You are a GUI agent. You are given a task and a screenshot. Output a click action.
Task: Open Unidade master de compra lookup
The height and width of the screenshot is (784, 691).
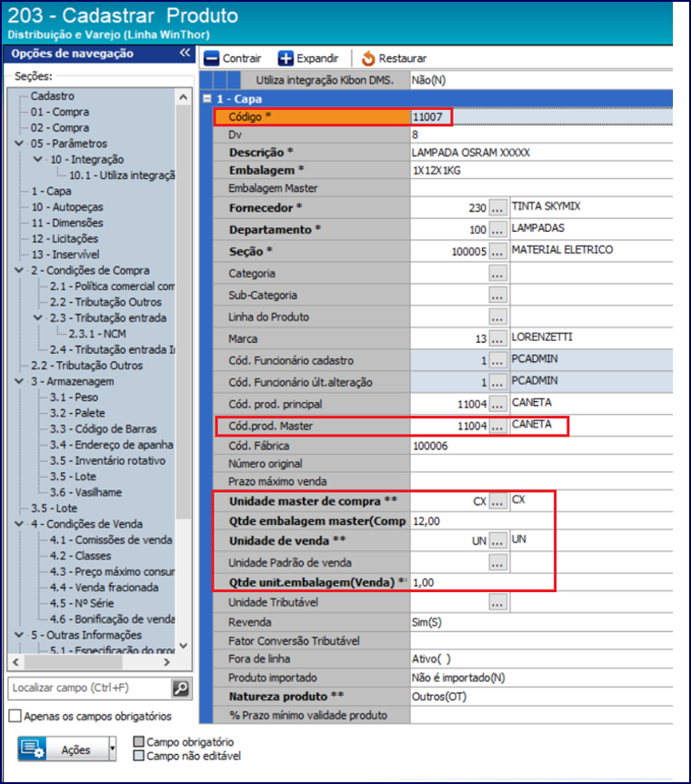[497, 501]
